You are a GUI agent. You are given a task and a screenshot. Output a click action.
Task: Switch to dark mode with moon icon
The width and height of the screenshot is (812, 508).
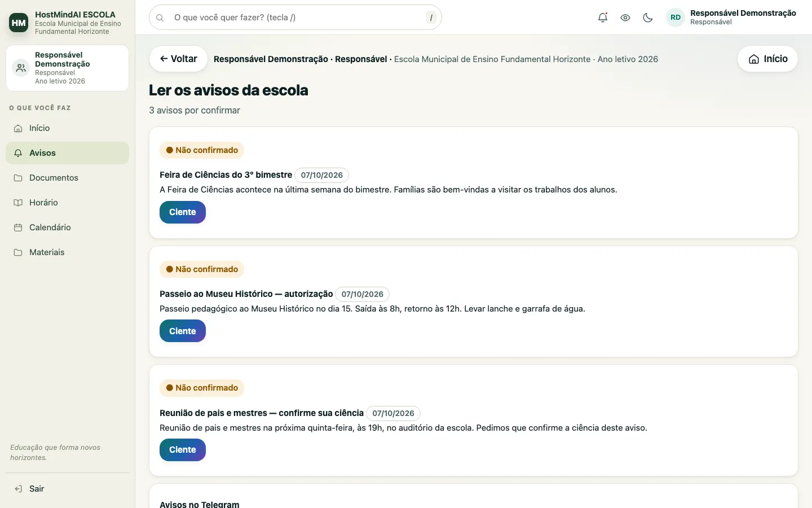point(648,17)
